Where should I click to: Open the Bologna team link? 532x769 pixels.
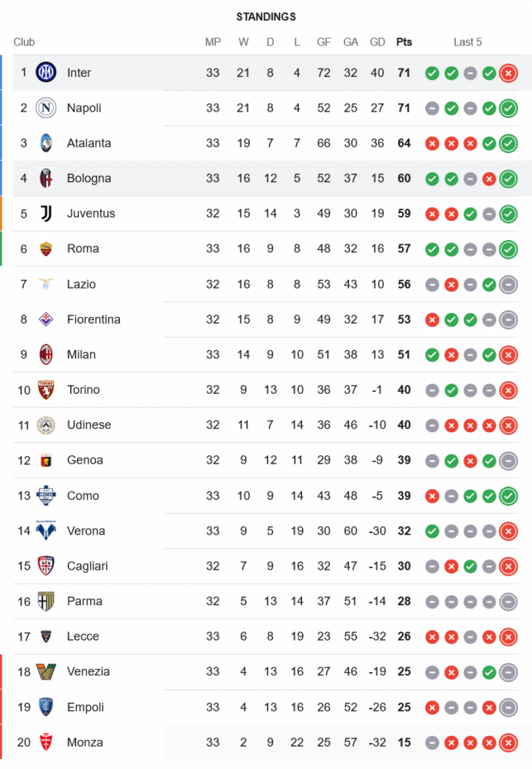[x=88, y=178]
